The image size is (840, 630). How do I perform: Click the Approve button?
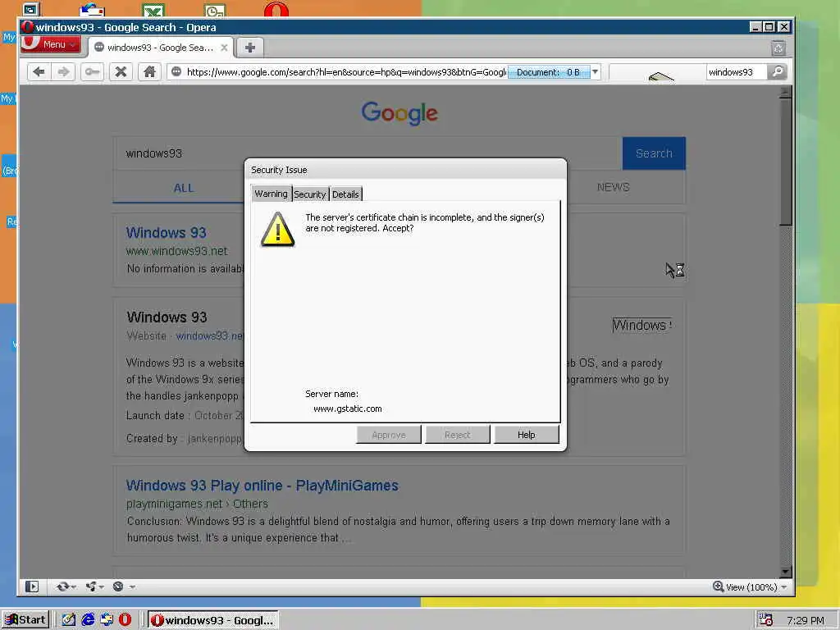[x=388, y=435]
